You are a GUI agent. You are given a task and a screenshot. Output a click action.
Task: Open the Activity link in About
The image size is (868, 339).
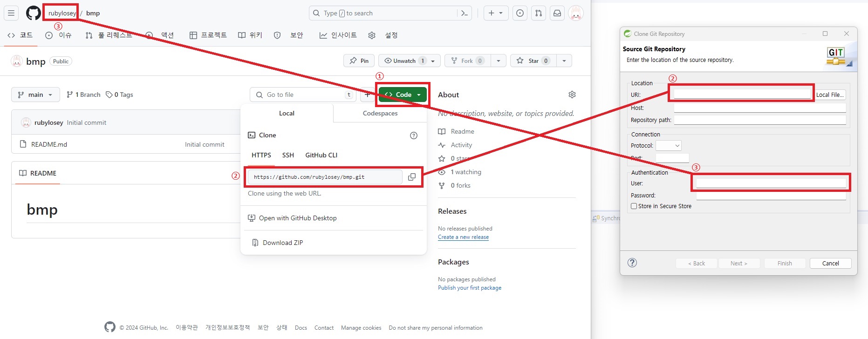coord(461,145)
